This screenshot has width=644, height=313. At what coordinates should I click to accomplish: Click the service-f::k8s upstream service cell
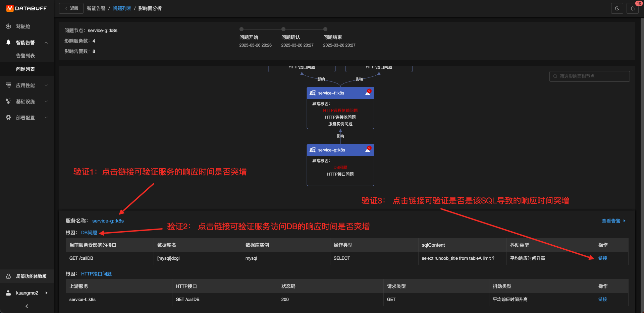tap(119, 299)
